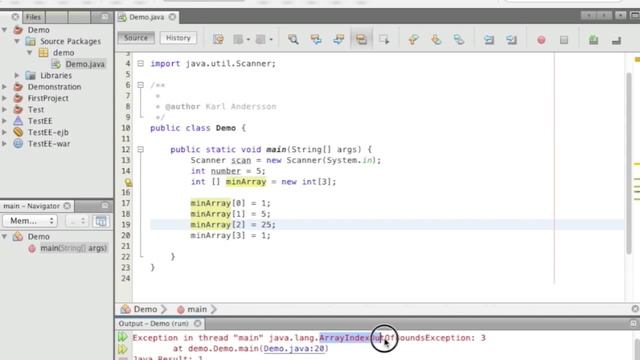Select the TestEE-ejb bean icon
Screen dimensions: 640x360
point(18,132)
